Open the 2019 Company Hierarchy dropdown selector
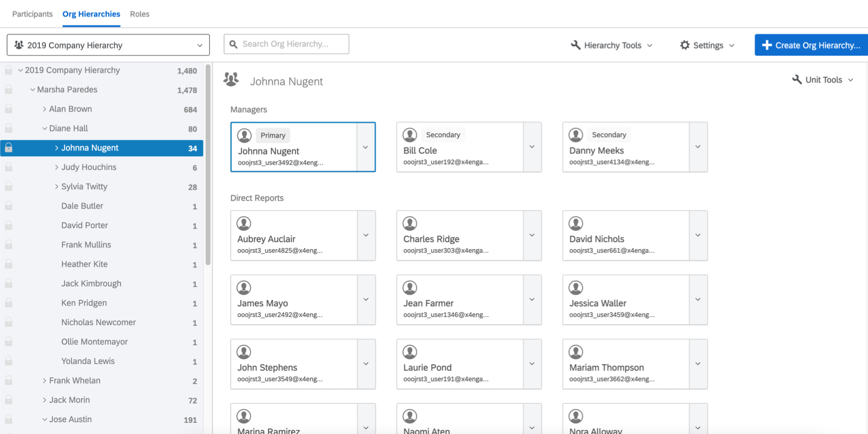Image resolution: width=868 pixels, height=434 pixels. click(108, 45)
